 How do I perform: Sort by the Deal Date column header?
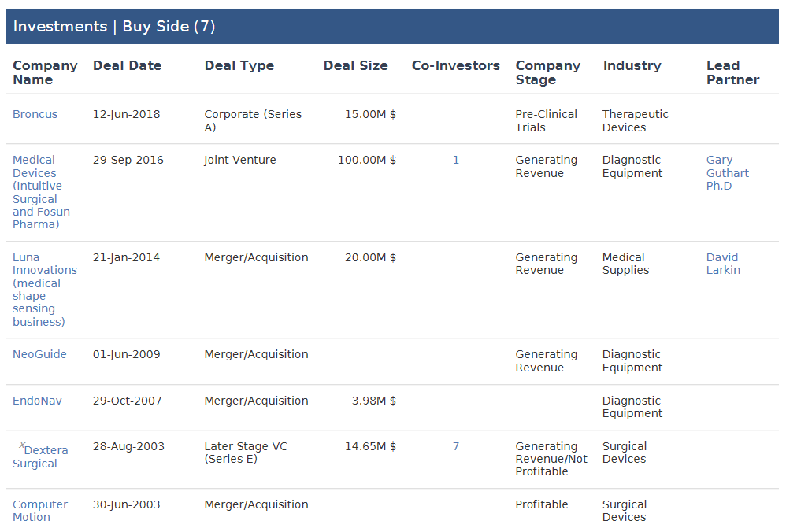click(x=127, y=66)
